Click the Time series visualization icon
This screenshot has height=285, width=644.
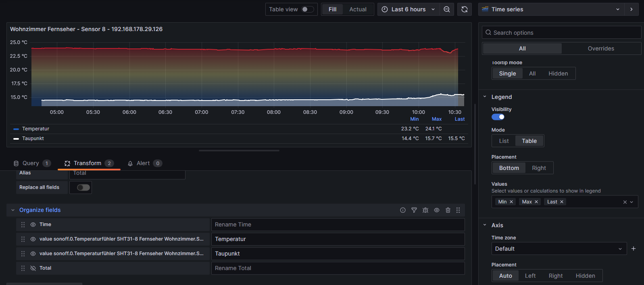(485, 9)
